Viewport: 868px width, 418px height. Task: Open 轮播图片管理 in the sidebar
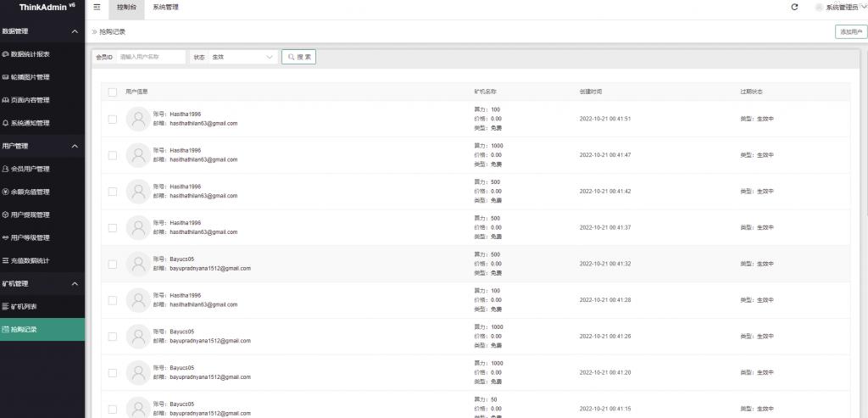pyautogui.click(x=31, y=77)
